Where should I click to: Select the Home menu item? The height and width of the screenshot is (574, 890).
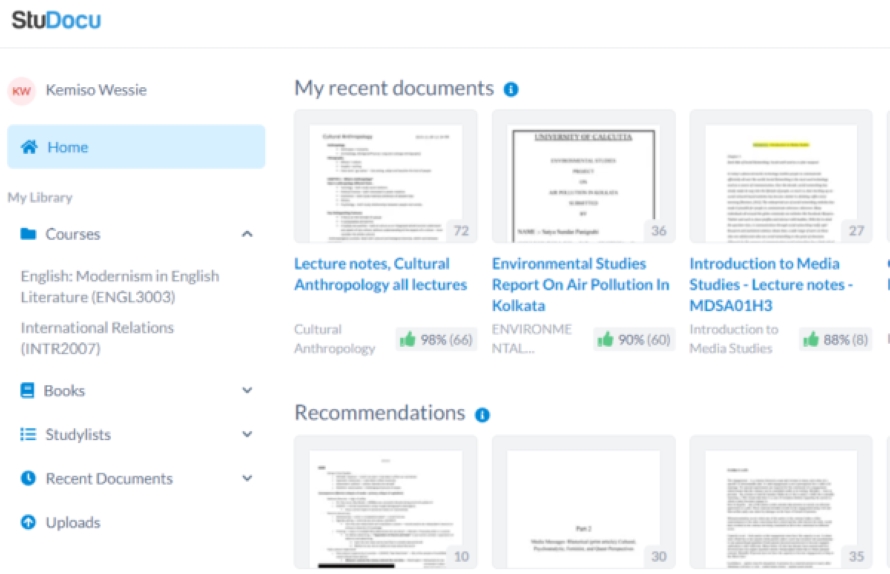point(136,147)
